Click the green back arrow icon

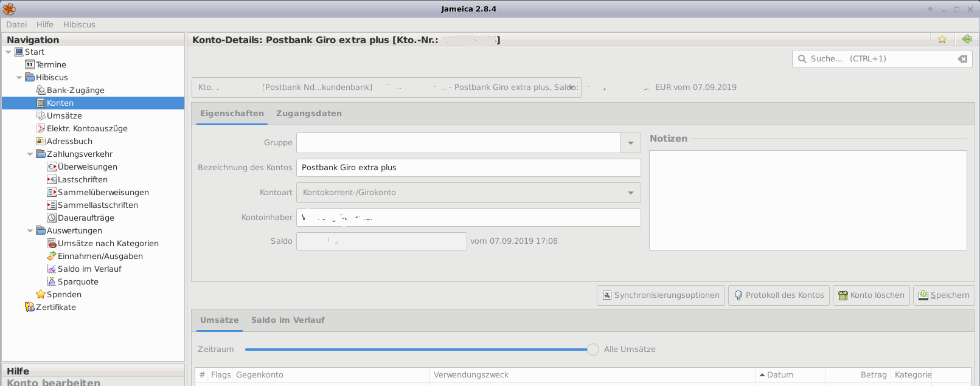click(967, 40)
